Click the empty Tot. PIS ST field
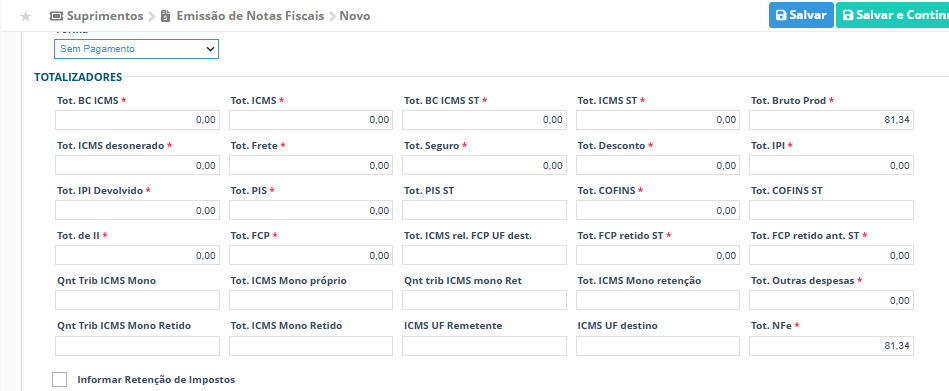Screen dimensions: 949x391 point(484,210)
